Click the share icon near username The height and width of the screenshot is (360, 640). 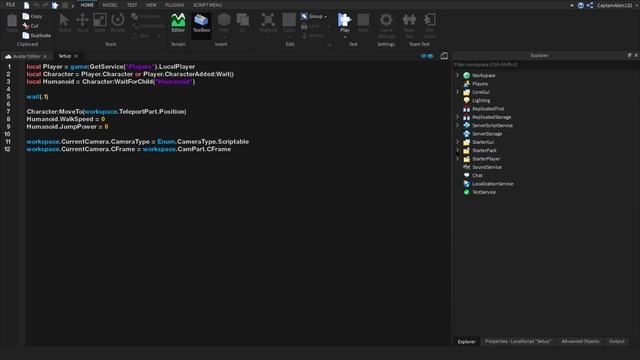click(x=590, y=5)
